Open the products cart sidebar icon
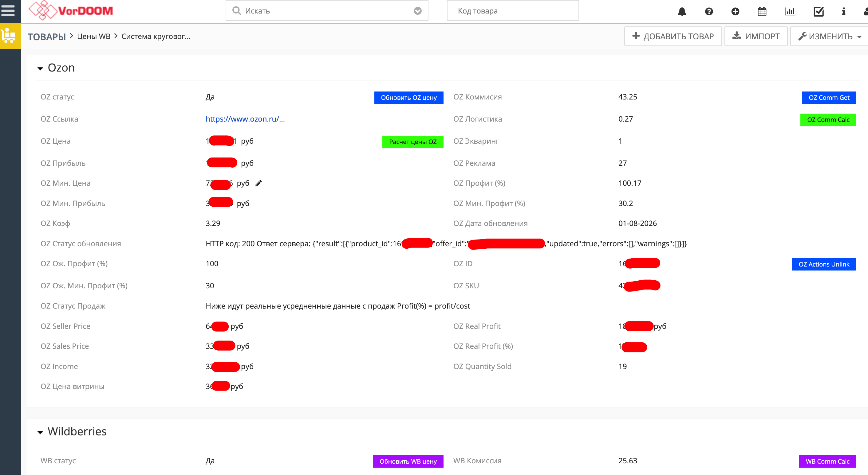 [9, 36]
